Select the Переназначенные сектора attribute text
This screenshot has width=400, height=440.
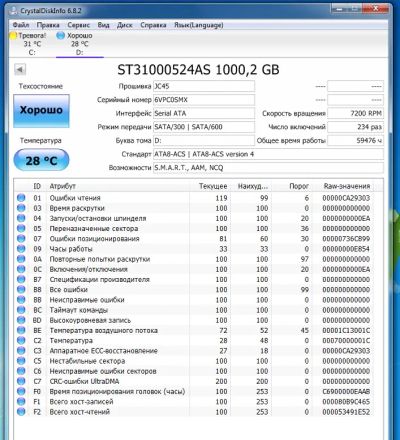pos(94,229)
